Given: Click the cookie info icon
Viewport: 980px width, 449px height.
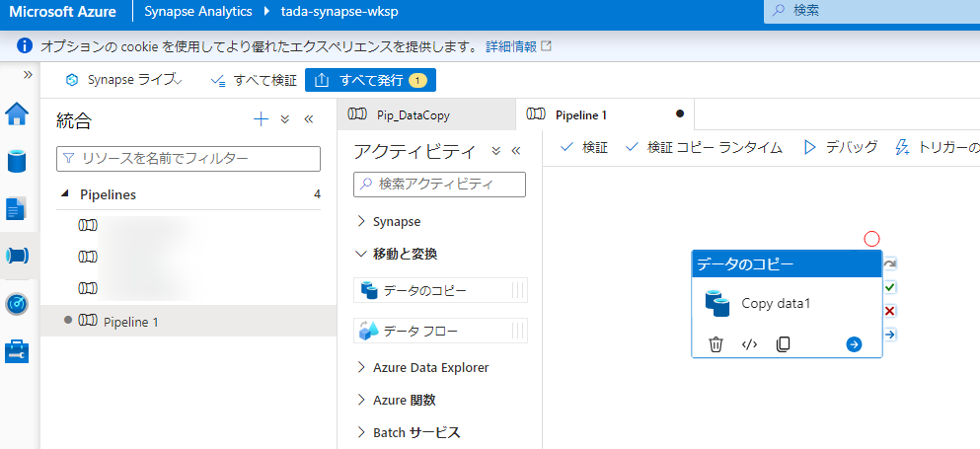Looking at the screenshot, I should tap(25, 46).
